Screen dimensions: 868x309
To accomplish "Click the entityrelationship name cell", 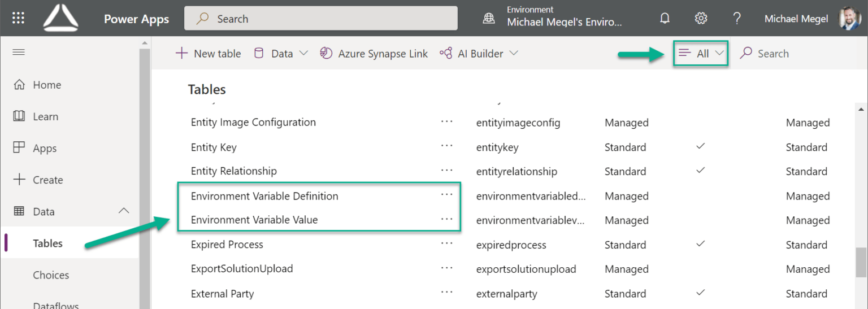I will coord(517,171).
